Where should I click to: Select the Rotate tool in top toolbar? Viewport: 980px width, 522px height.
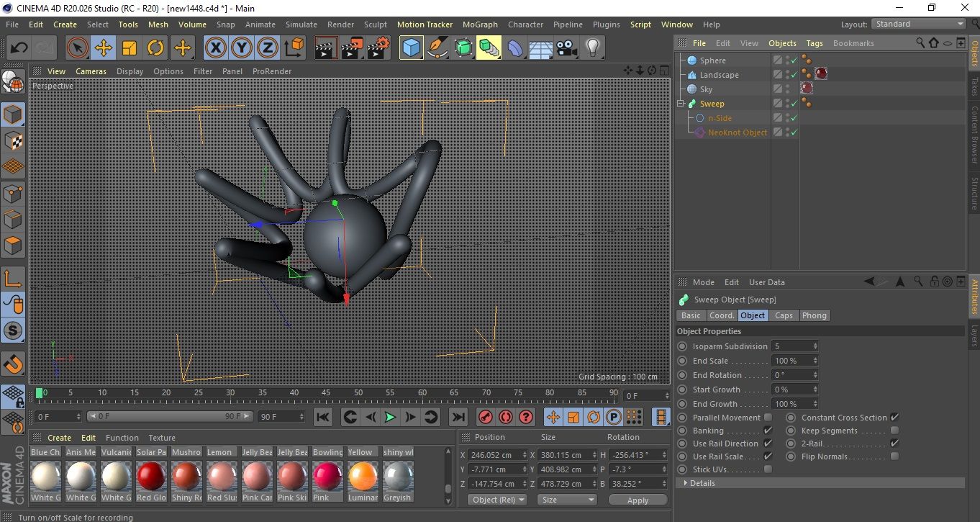click(x=155, y=48)
